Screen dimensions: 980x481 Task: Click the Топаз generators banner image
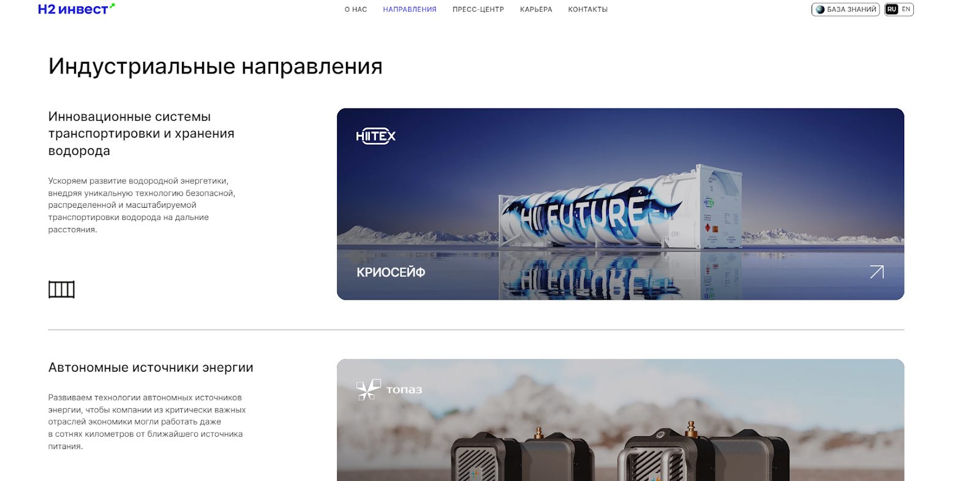pyautogui.click(x=620, y=420)
